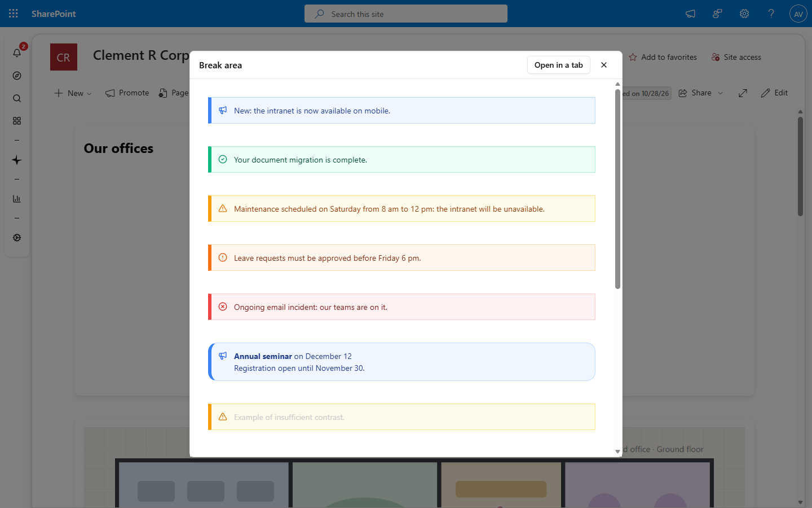The image size is (812, 508).
Task: Click the page scrollbar up arrow
Action: pyautogui.click(x=800, y=112)
